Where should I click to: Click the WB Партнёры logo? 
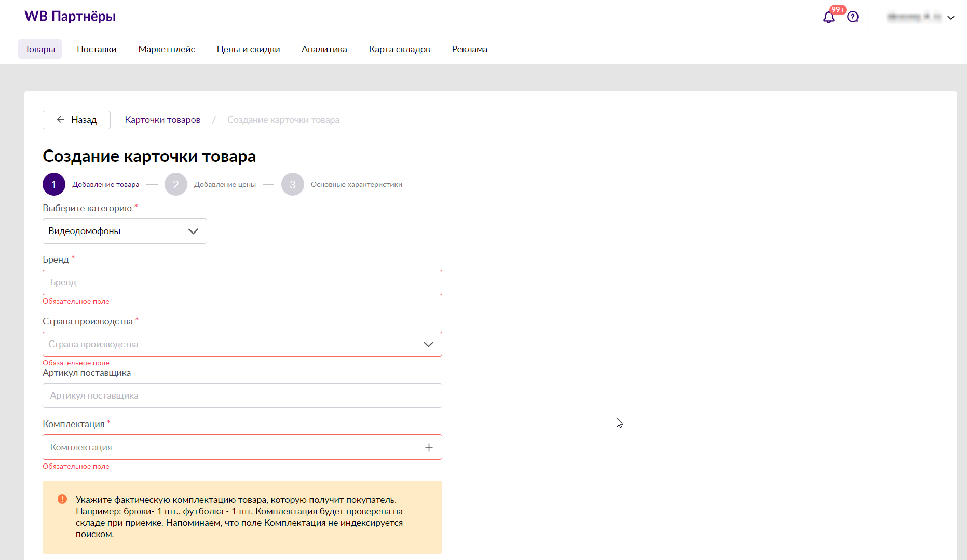tap(70, 16)
